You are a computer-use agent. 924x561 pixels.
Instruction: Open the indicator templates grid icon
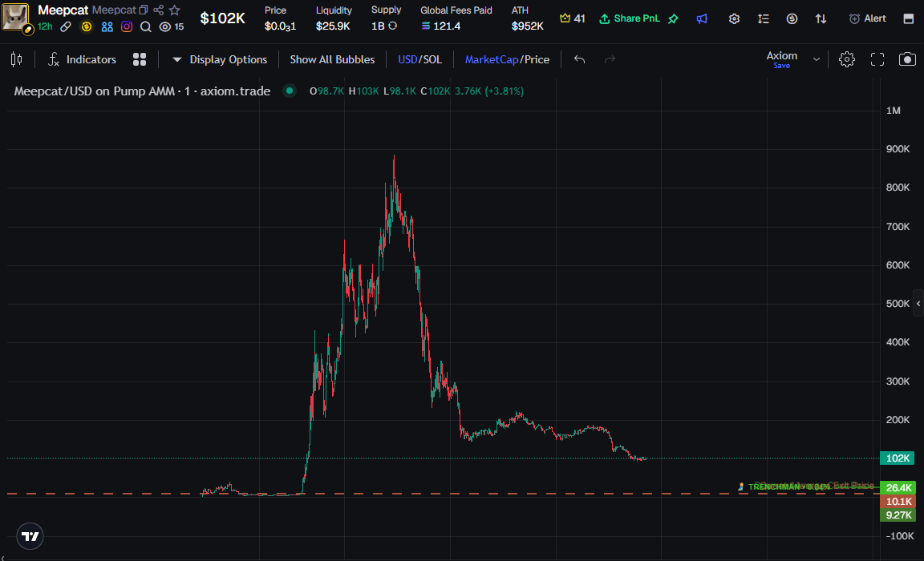pos(140,59)
